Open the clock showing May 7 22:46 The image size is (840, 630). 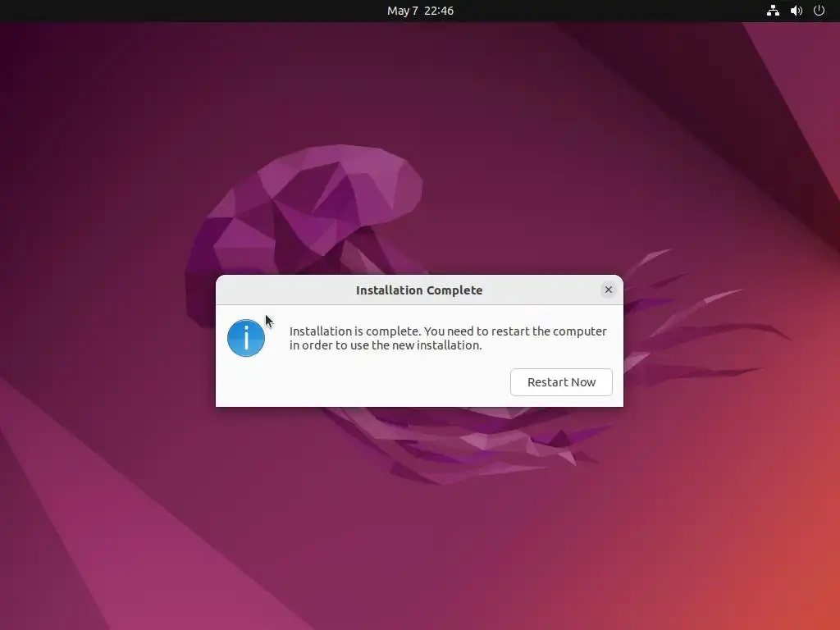[420, 11]
